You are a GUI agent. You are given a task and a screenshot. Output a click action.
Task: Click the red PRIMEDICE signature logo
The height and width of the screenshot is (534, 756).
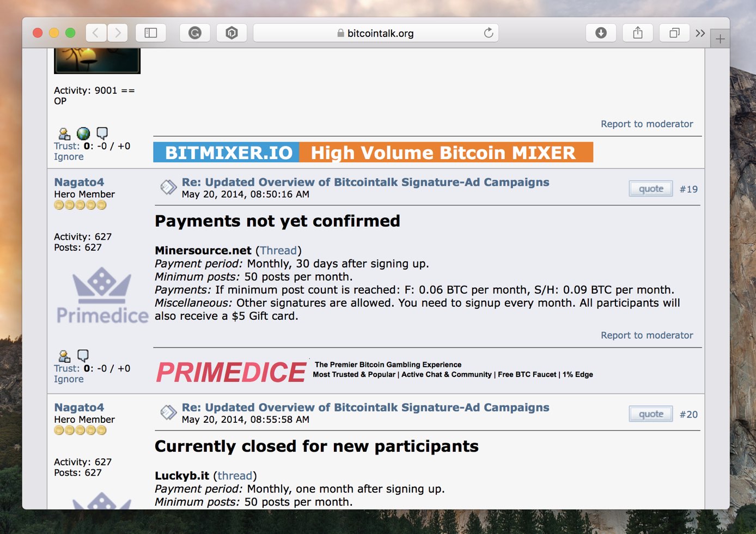coord(231,372)
